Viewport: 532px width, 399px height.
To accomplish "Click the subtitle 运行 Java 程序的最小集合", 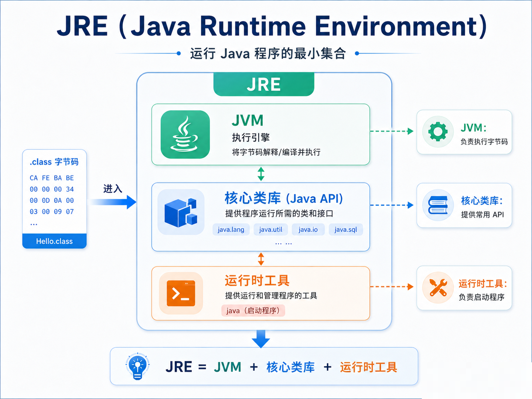I will [x=268, y=54].
